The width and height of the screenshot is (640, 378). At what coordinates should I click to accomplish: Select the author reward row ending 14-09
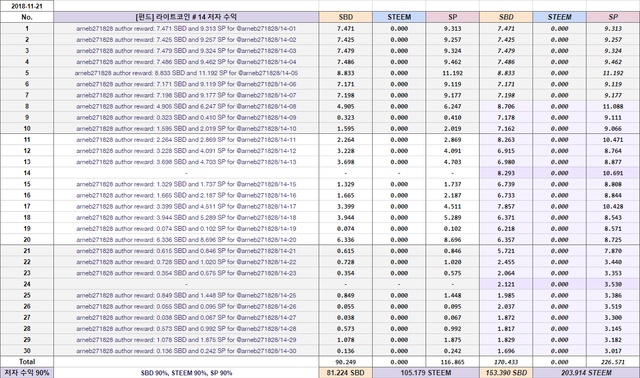(186, 118)
